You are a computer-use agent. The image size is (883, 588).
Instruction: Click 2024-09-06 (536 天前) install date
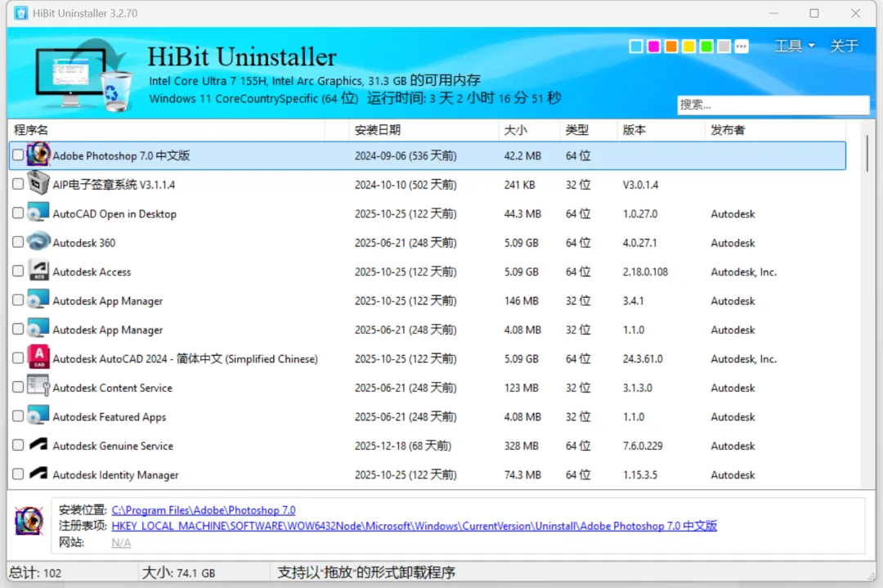[406, 156]
